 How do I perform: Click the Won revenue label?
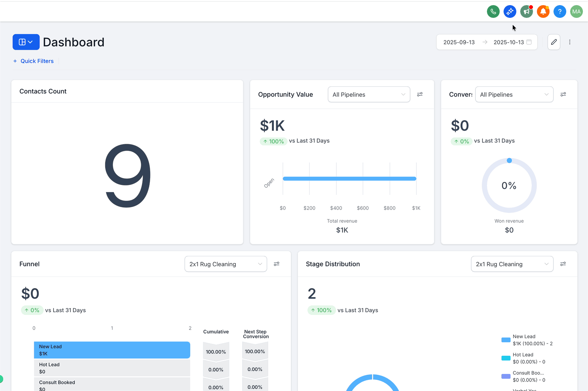[x=509, y=221]
